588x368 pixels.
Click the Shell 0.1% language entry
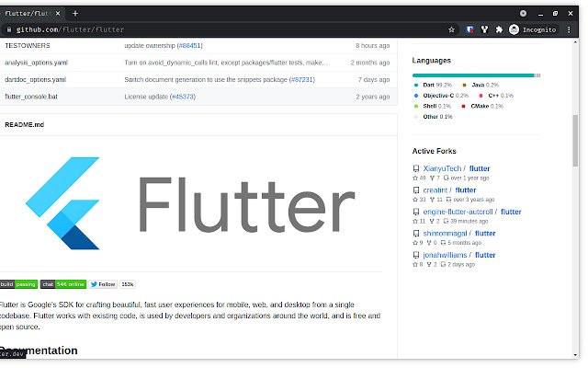point(433,106)
